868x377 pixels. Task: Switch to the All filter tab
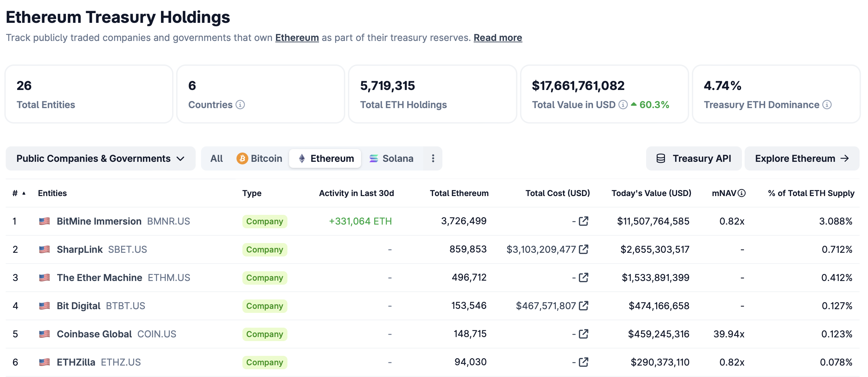[216, 158]
